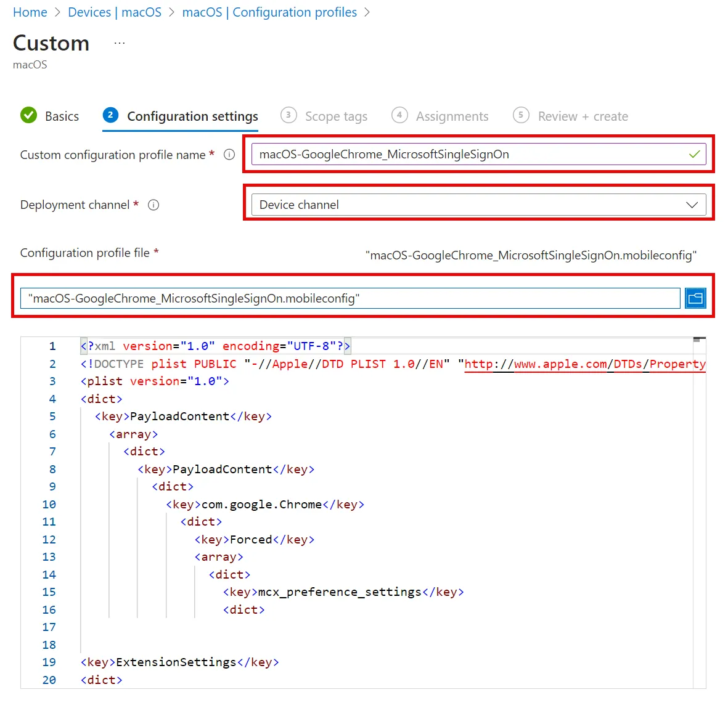Click the array tag on line 6
The image size is (728, 708).
(133, 434)
